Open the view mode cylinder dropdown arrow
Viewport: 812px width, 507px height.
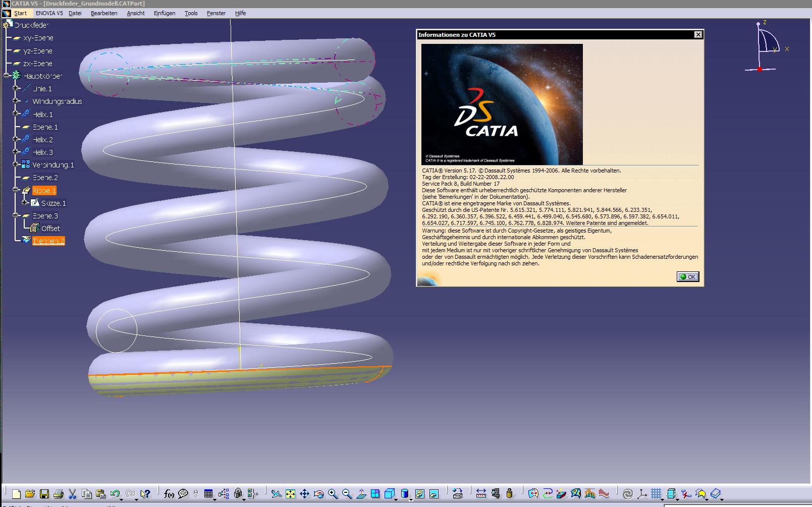coord(411,499)
